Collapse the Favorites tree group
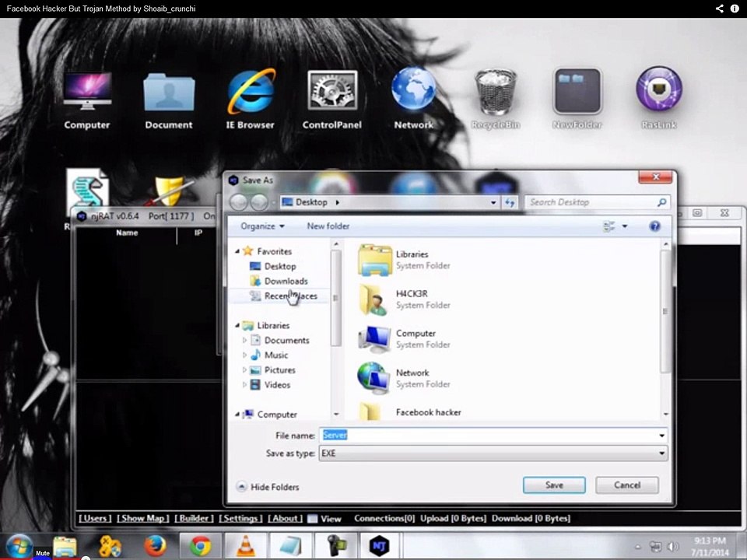The image size is (747, 560). 237,251
